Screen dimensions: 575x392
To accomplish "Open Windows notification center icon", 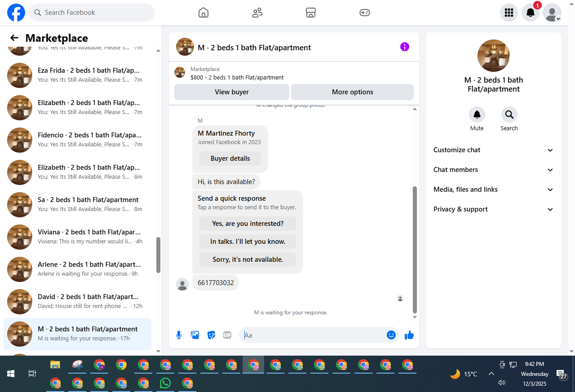I will (x=561, y=374).
